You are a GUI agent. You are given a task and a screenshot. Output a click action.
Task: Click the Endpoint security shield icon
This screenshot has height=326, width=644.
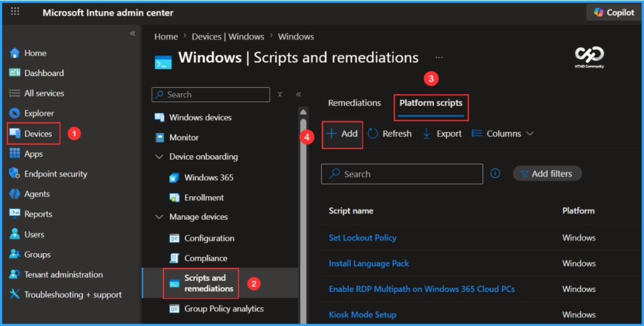[x=15, y=173]
